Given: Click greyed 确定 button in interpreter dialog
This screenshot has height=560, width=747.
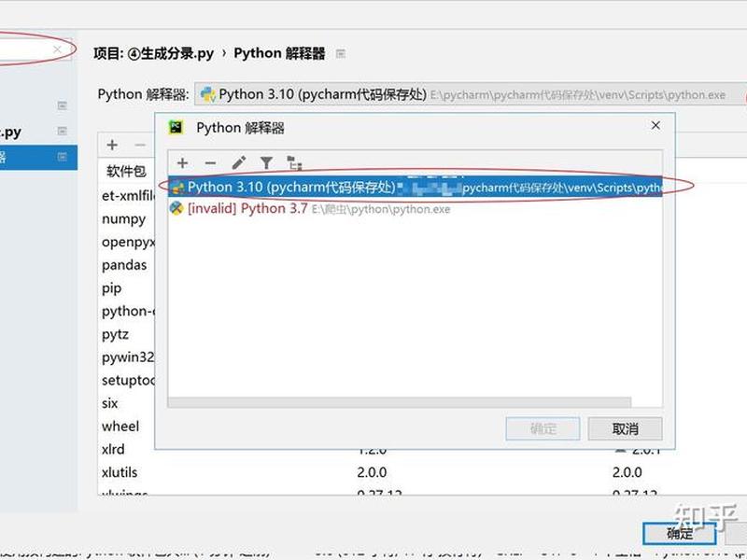Looking at the screenshot, I should [x=543, y=429].
